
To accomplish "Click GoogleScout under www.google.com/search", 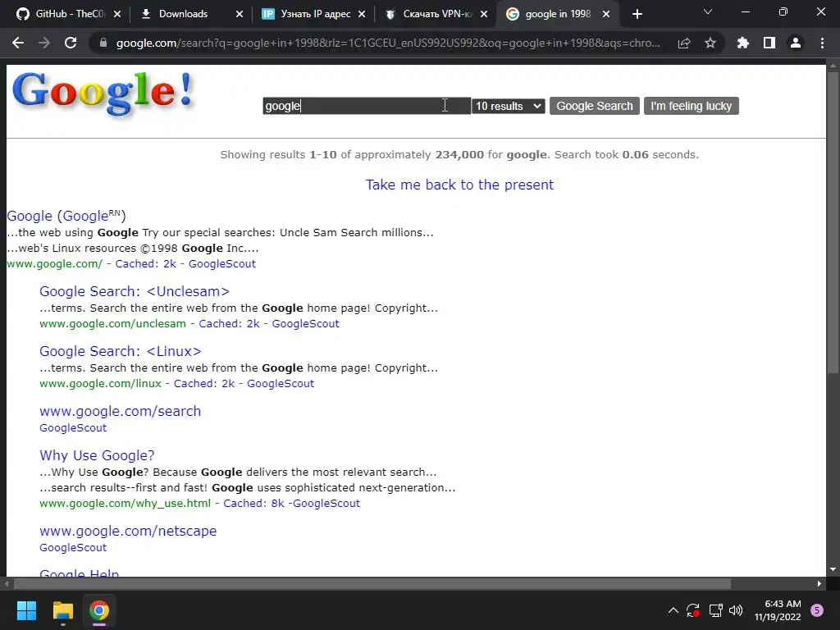I will pos(73,428).
